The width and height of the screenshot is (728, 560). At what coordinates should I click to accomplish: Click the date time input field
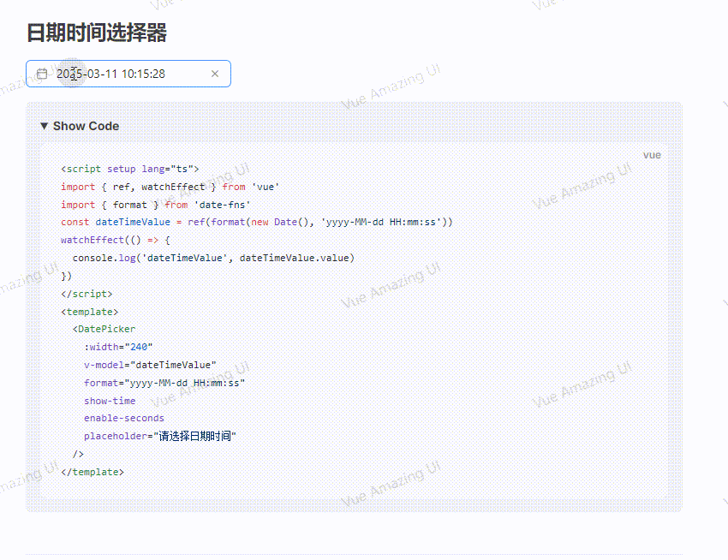(x=128, y=74)
